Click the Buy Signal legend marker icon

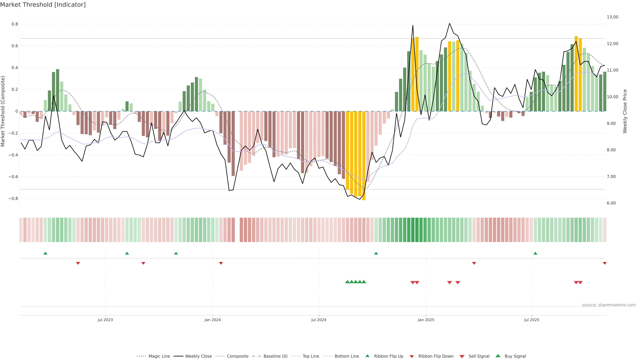pos(498,356)
